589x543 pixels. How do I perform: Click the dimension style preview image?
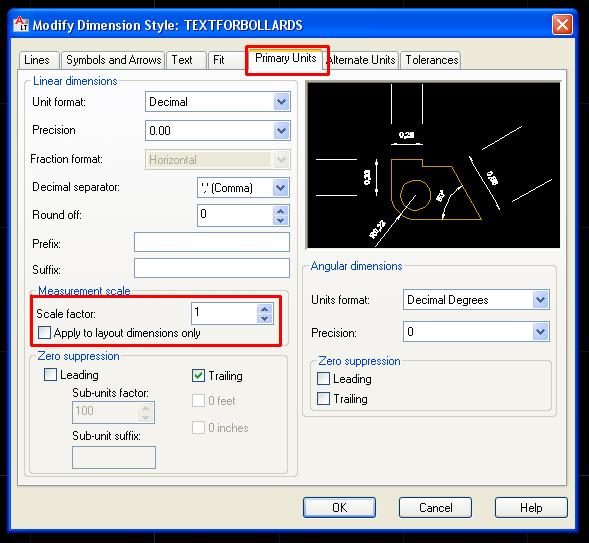click(x=434, y=165)
